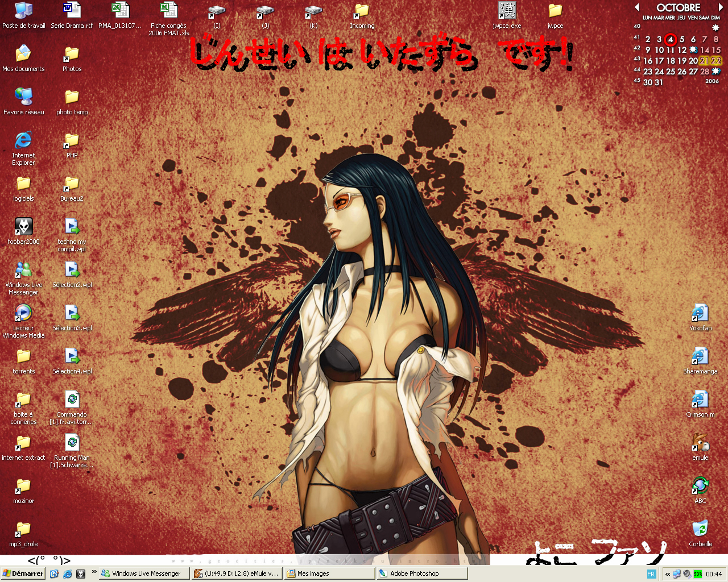Select day 4 circled in the calendar

point(671,39)
